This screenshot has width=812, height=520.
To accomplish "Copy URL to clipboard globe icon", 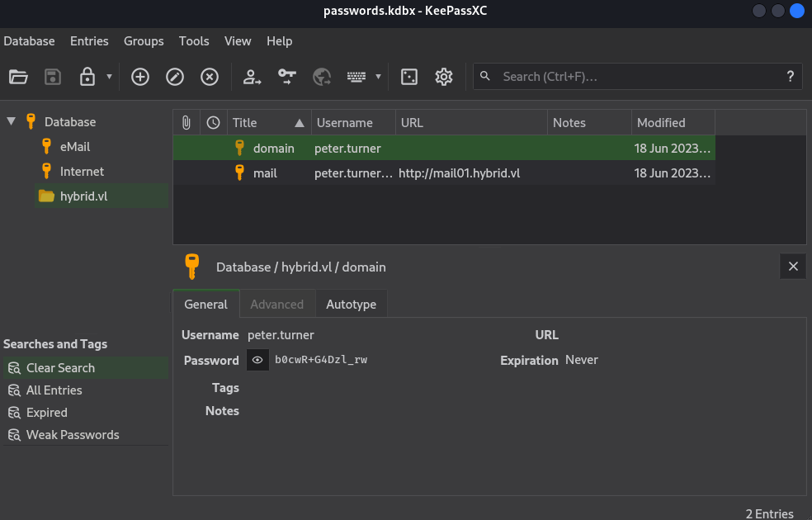I will point(322,77).
